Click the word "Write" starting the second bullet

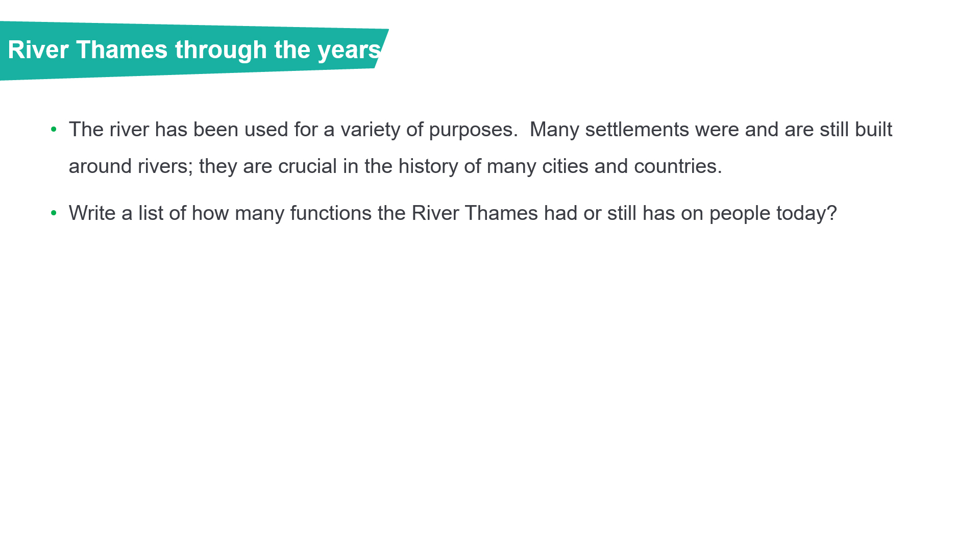(x=92, y=213)
